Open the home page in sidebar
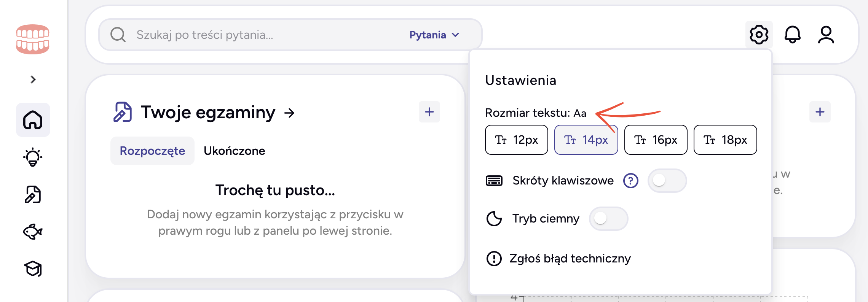Screen dimensions: 868x302 33,120
